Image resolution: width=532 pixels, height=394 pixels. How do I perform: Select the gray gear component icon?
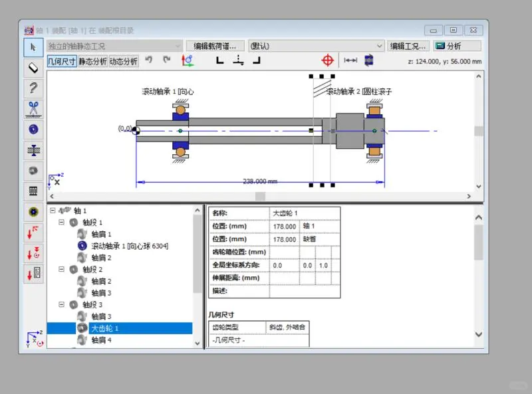33,171
